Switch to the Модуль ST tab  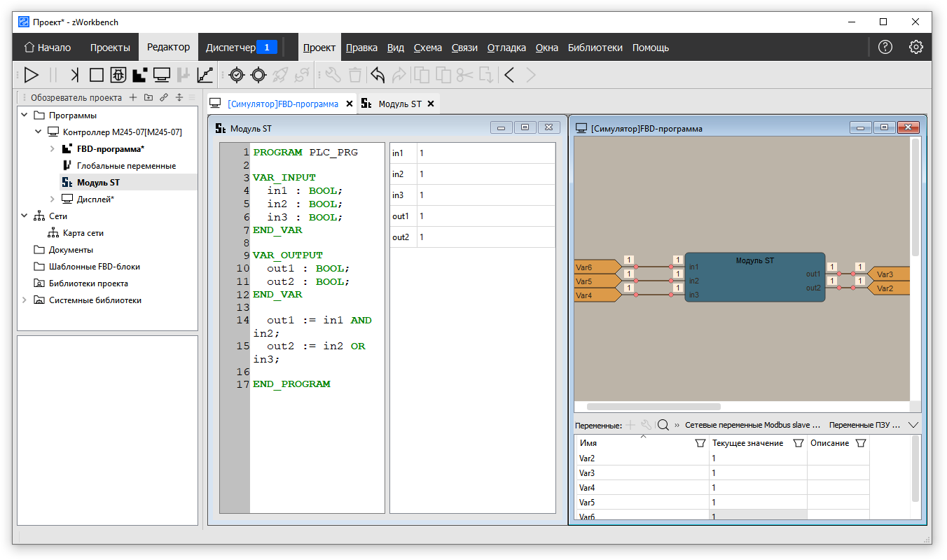click(399, 104)
